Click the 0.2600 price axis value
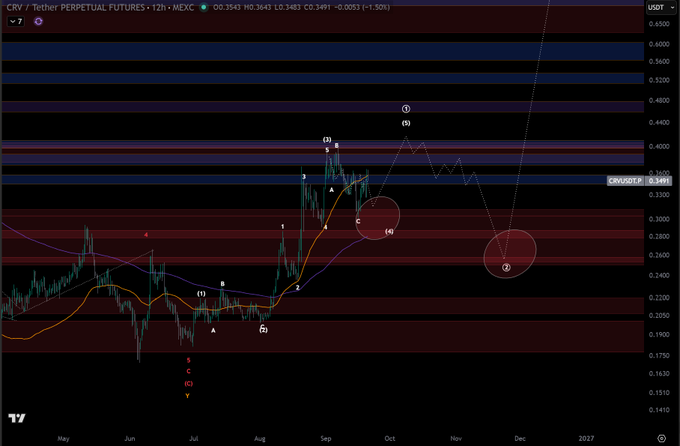Viewport: 680px width, 446px height. [659, 255]
